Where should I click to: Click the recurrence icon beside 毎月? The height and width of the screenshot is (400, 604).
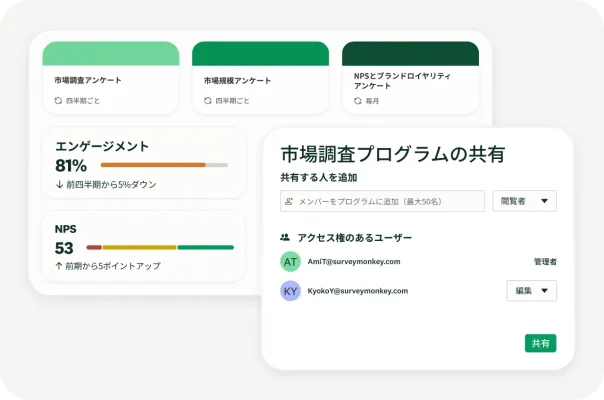357,101
